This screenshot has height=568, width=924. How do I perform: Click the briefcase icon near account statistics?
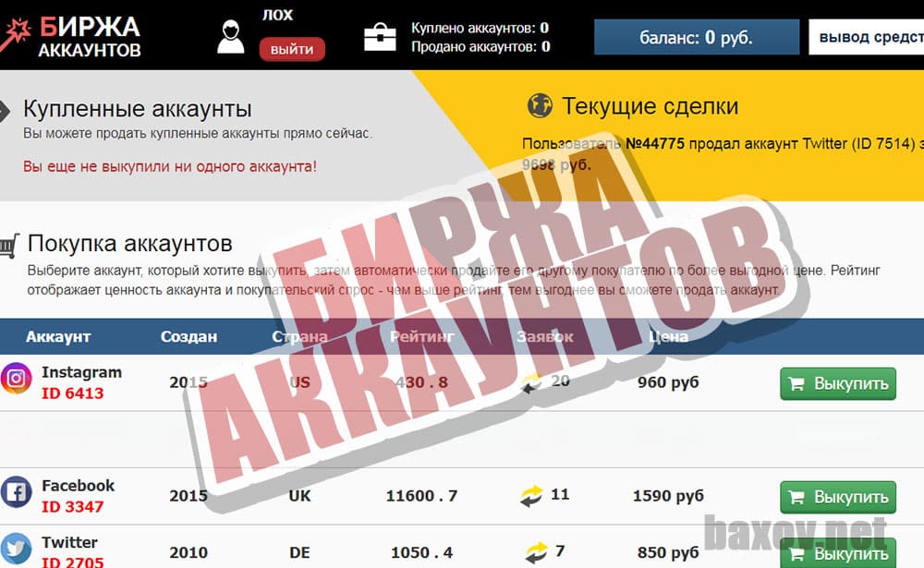382,36
